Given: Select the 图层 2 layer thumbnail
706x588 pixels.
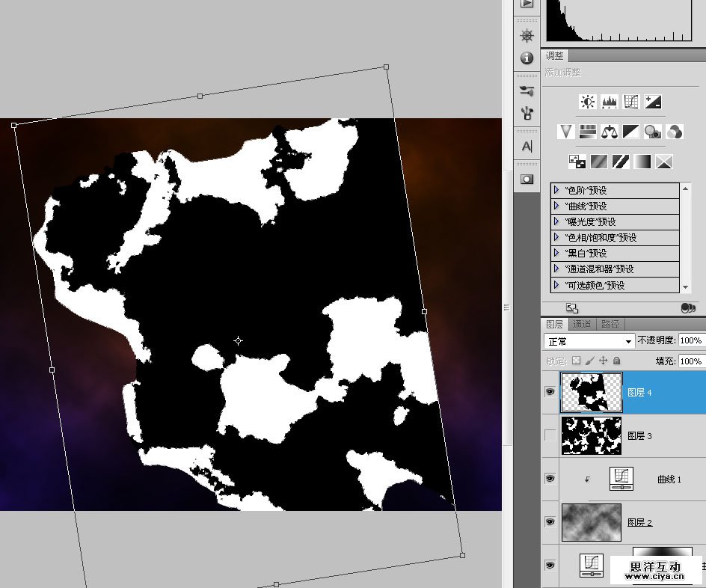Looking at the screenshot, I should [591, 522].
